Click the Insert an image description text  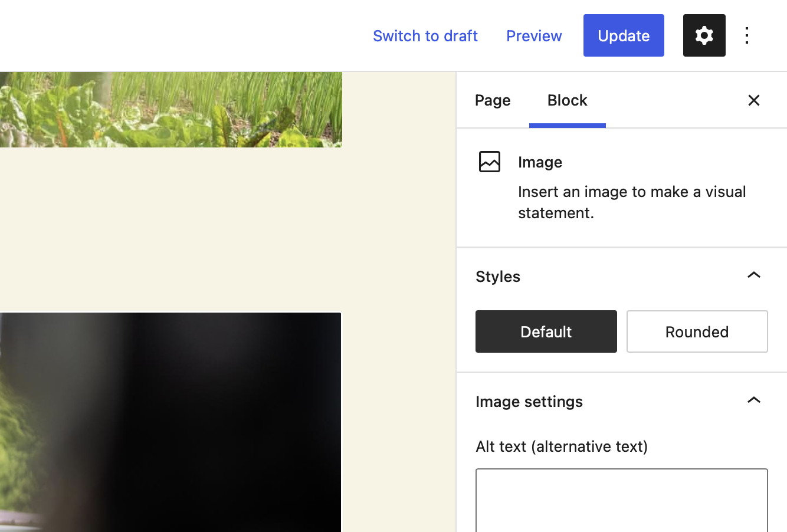632,202
